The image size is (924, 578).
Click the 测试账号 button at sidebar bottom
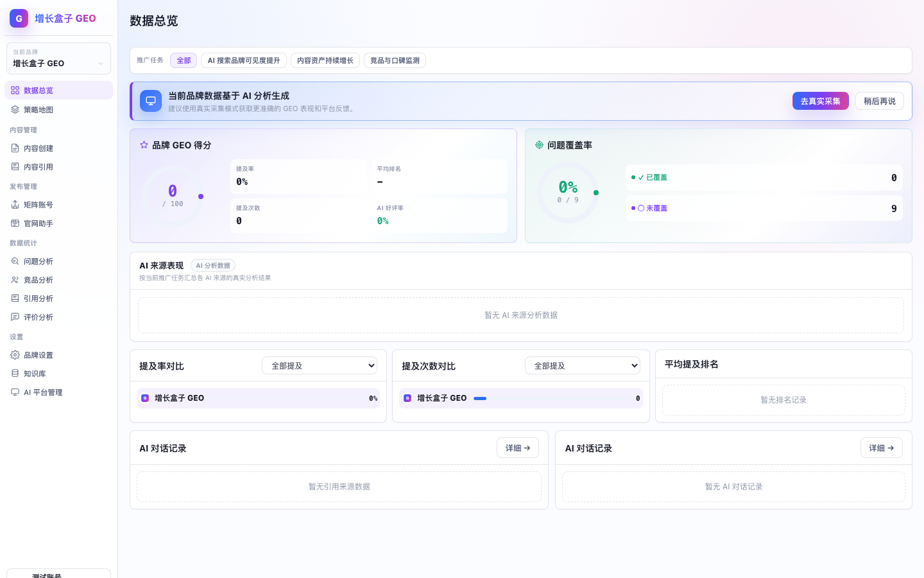tap(58, 574)
